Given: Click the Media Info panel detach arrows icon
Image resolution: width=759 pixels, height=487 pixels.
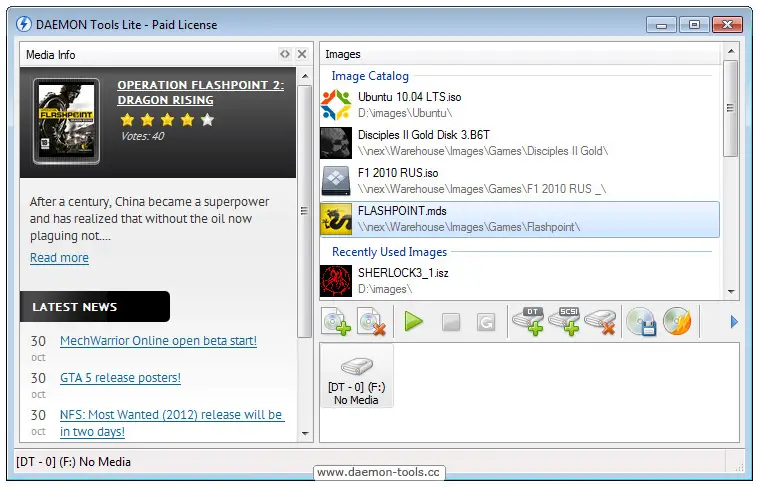Looking at the screenshot, I should point(285,54).
